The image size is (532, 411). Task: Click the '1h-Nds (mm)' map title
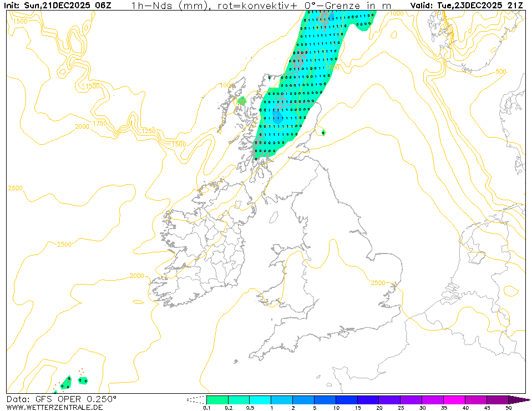click(x=167, y=5)
